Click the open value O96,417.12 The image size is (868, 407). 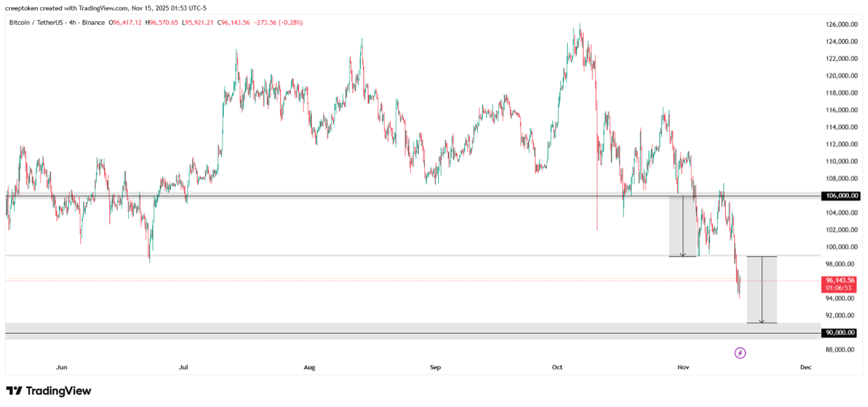tap(125, 22)
